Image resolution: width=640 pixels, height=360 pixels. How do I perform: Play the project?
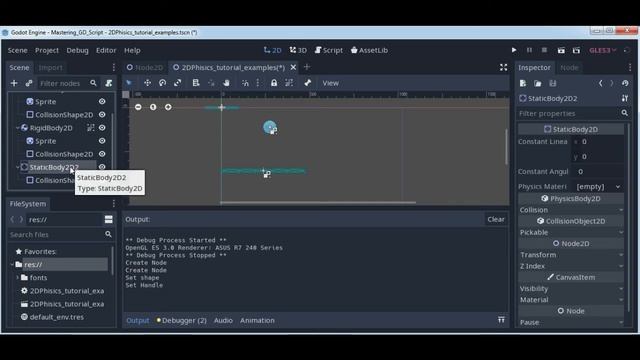(514, 50)
